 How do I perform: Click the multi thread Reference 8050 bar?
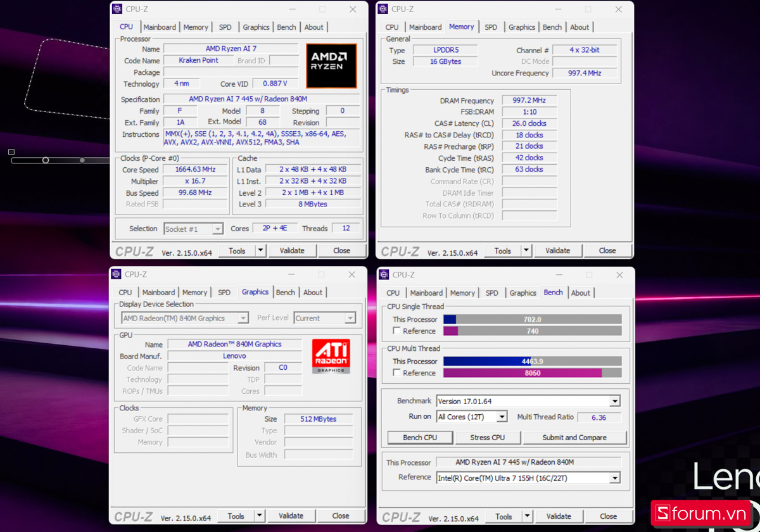tap(532, 373)
